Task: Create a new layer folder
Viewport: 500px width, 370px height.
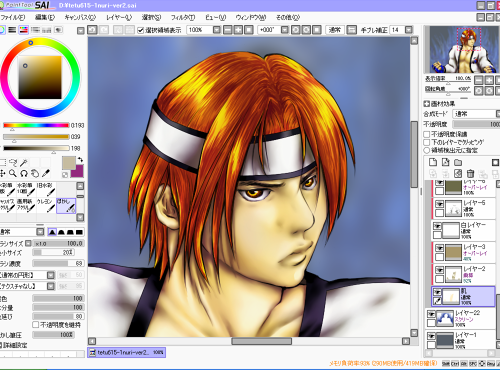Action: click(x=458, y=162)
